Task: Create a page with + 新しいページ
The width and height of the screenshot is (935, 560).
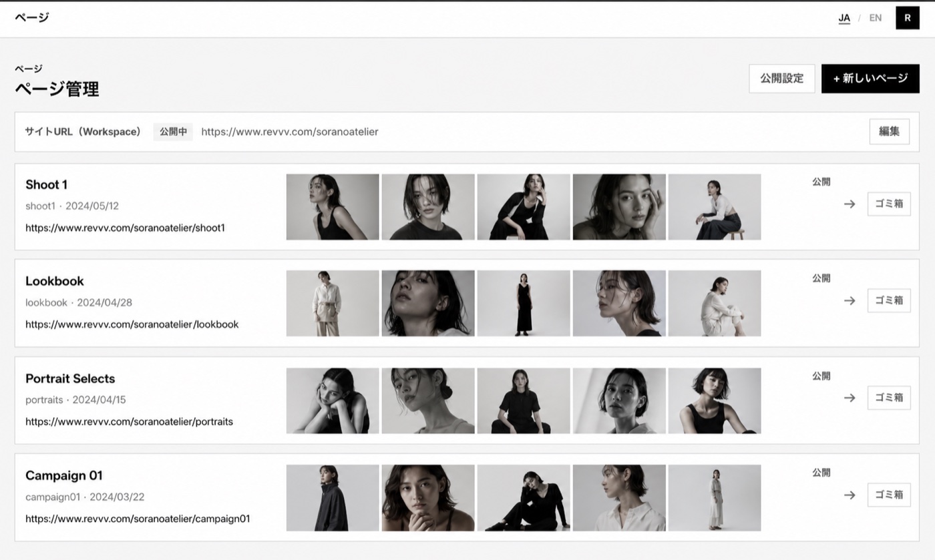Action: pyautogui.click(x=870, y=79)
